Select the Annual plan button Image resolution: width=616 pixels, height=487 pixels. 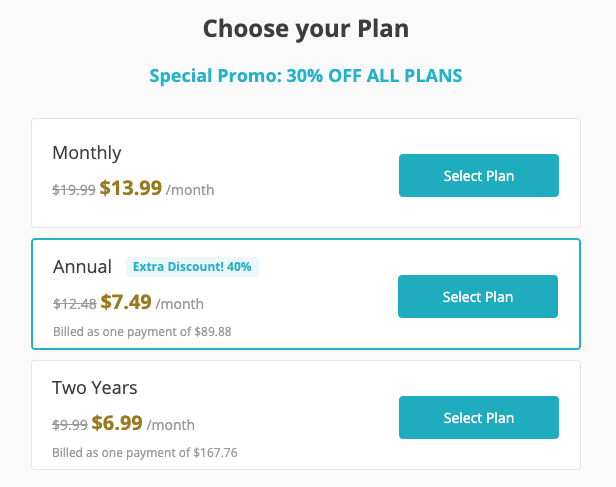(x=477, y=297)
